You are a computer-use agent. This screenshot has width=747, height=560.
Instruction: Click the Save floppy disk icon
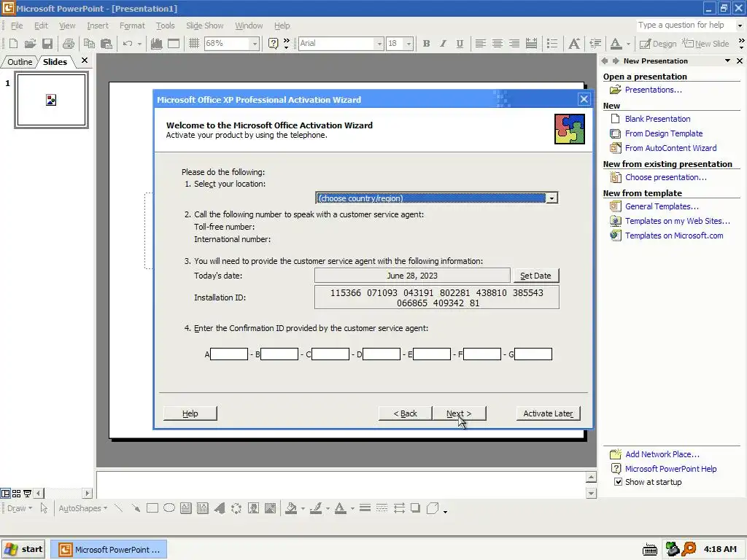point(47,43)
